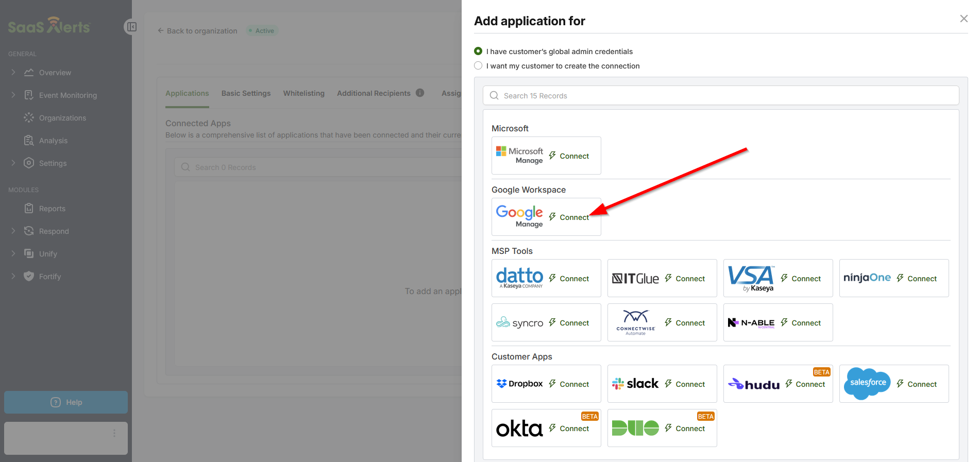Expand the Event Monitoring menu chevron
This screenshot has height=462, width=980.
click(x=13, y=95)
